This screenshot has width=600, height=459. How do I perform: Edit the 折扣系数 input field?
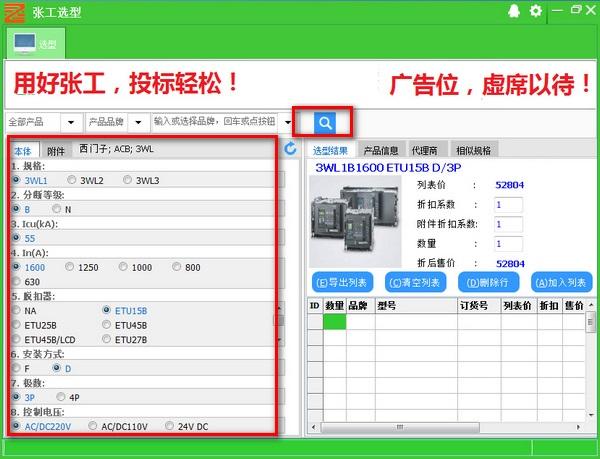(509, 205)
